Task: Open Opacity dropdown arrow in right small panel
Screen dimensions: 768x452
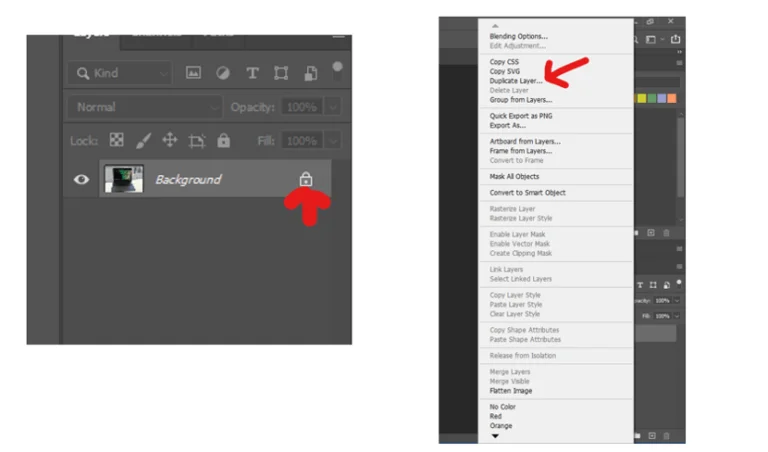Action: coord(677,301)
